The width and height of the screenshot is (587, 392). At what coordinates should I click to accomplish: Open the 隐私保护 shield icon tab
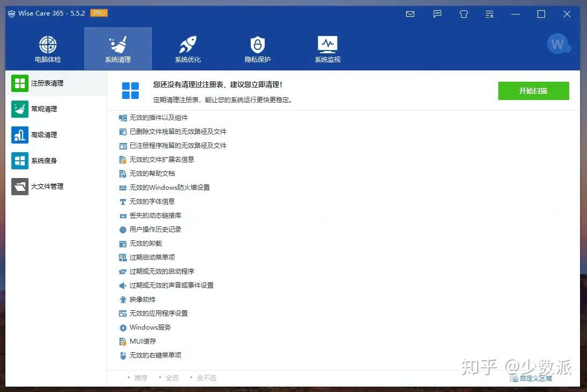(258, 49)
